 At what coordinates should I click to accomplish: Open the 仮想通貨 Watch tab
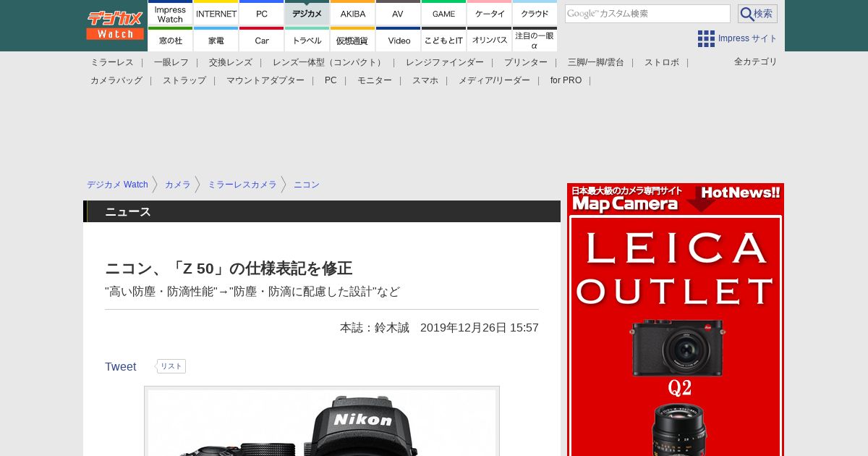353,39
